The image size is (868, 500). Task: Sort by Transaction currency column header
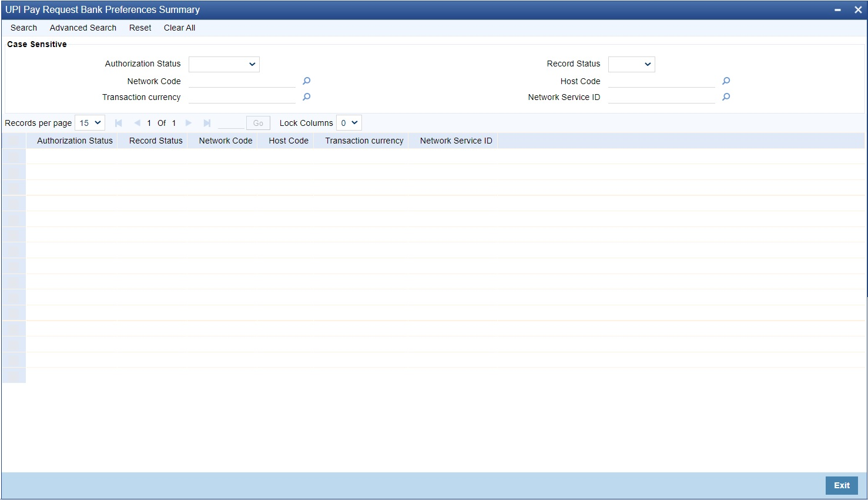[364, 141]
